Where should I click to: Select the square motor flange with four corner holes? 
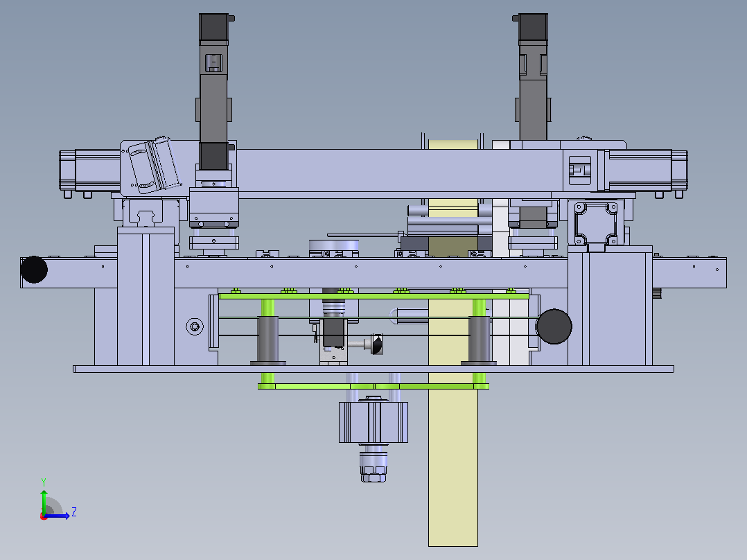point(595,224)
